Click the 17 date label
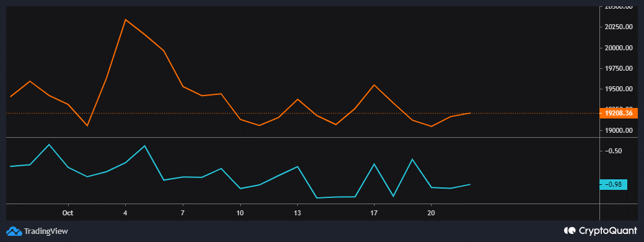 (x=374, y=213)
